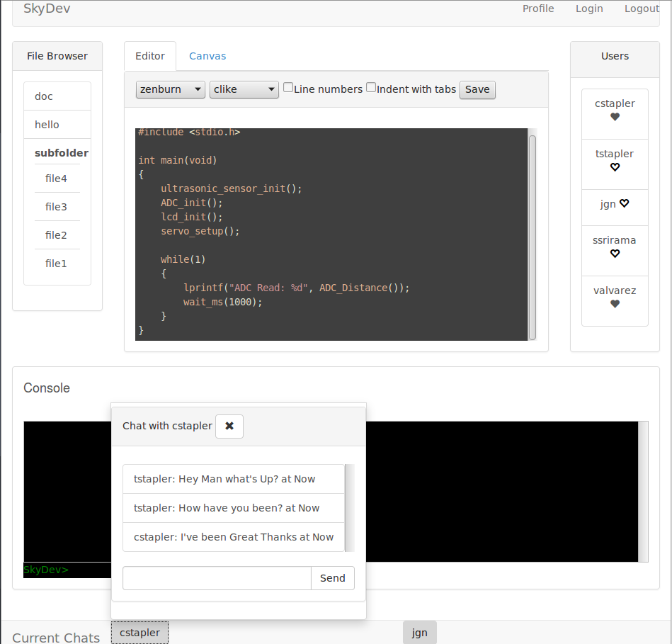Open the jgn chat at the bottom
This screenshot has height=644, width=672.
[x=420, y=633]
